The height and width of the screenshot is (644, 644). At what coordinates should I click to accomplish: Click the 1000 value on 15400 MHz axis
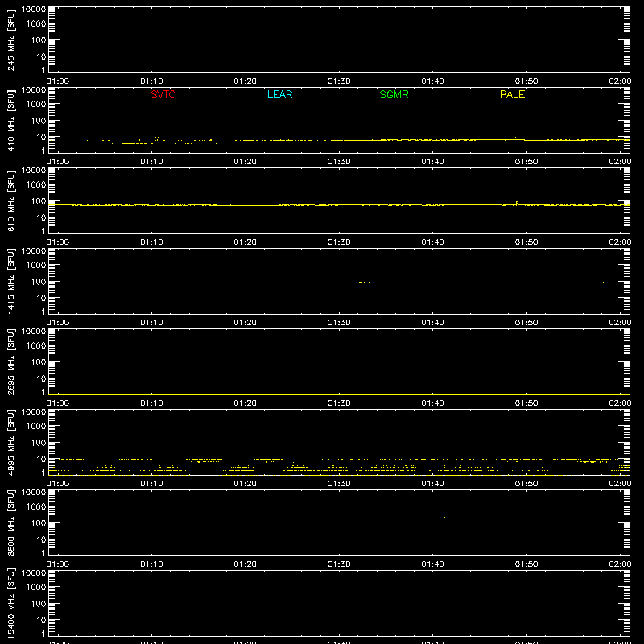pyautogui.click(x=36, y=588)
